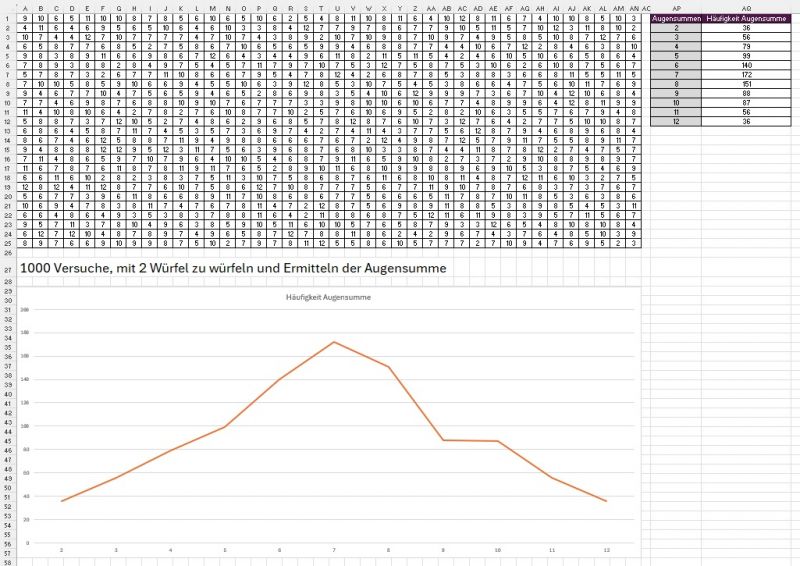
Task: Click the orange line peak in chart
Action: click(333, 342)
